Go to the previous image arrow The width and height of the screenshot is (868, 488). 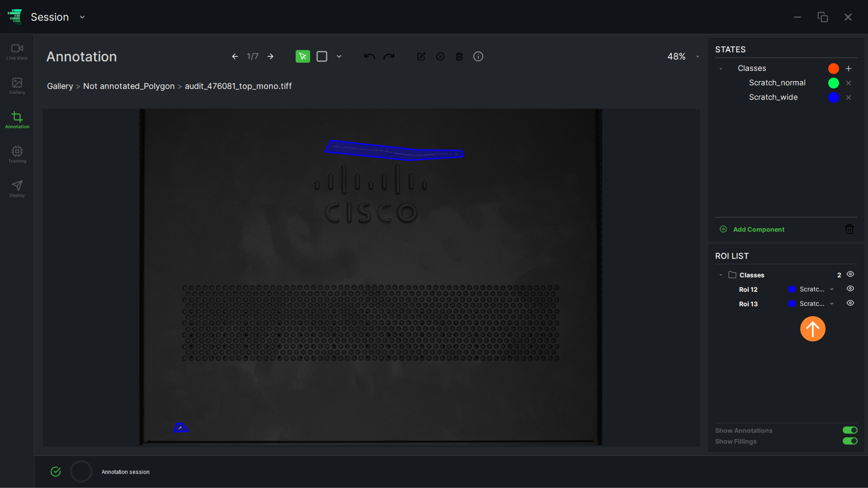pos(235,57)
